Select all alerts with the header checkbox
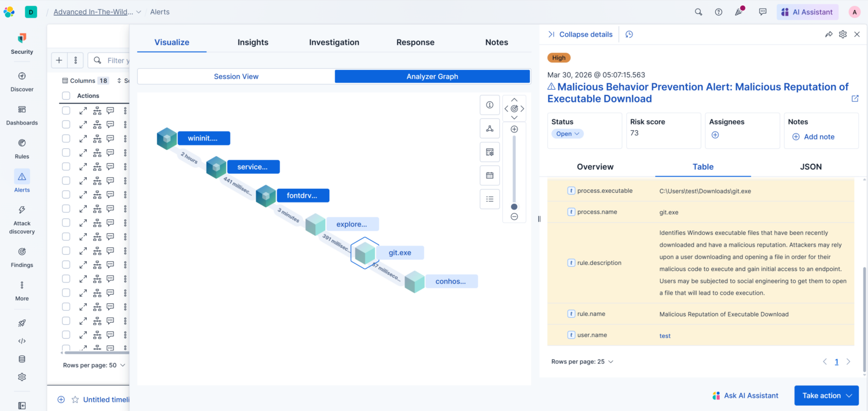This screenshot has height=411, width=868. tap(65, 96)
